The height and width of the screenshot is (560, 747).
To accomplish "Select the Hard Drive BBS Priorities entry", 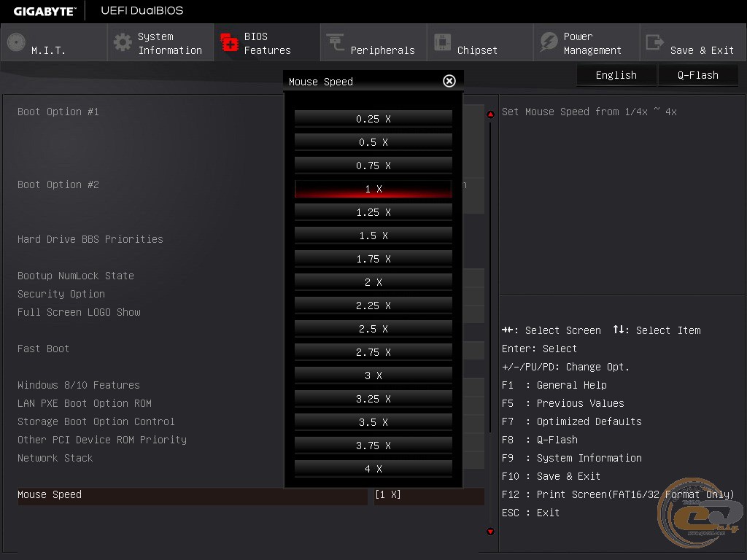I will (x=90, y=239).
